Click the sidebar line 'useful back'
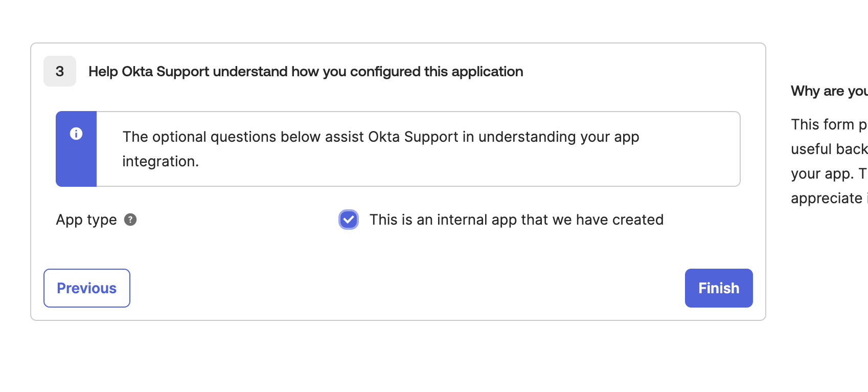This screenshot has height=392, width=868. (829, 149)
